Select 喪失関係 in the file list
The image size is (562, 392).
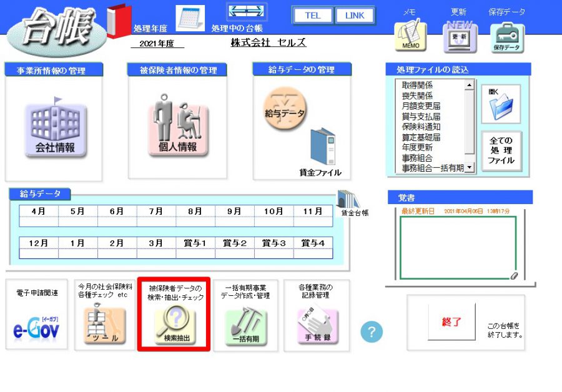(x=417, y=96)
